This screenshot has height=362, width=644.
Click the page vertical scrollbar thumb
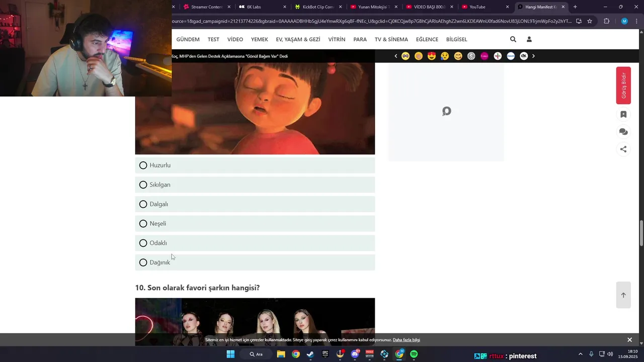(641, 233)
